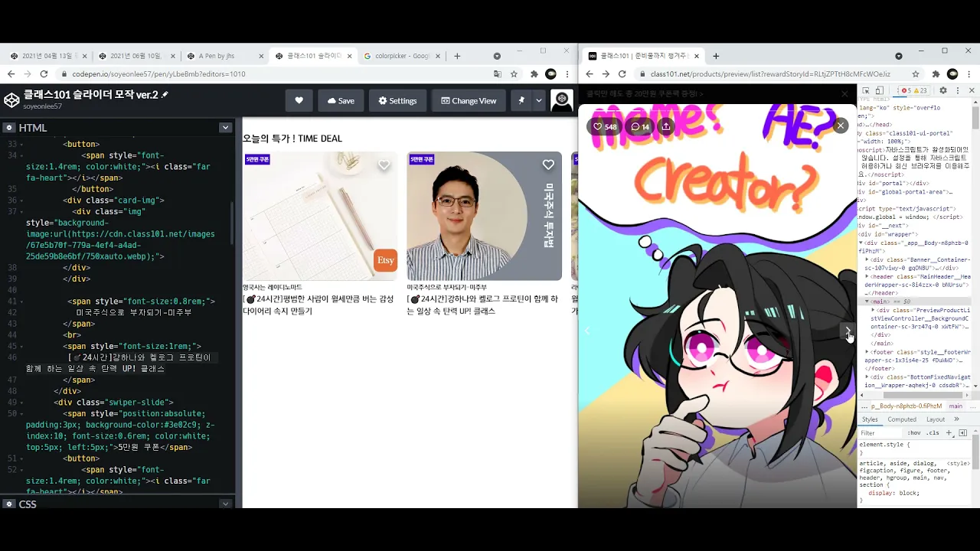Go to the next story slide arrow

[x=848, y=331]
